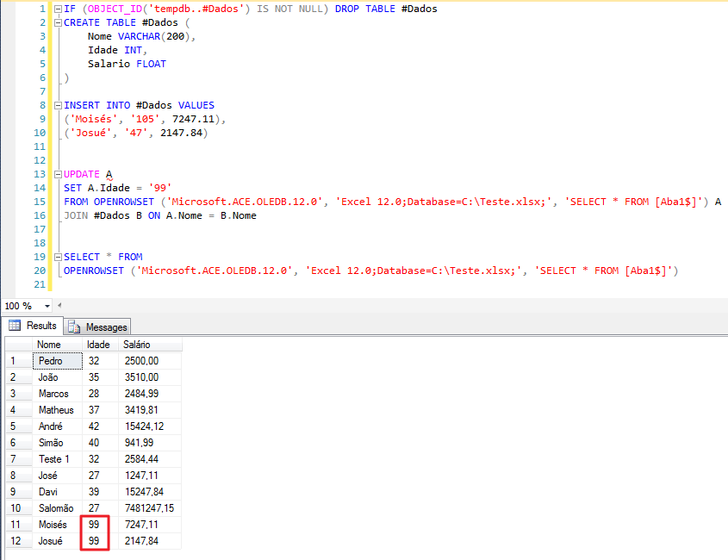This screenshot has height=560, width=728.
Task: Select the Davi name cell
Action: pos(57,492)
